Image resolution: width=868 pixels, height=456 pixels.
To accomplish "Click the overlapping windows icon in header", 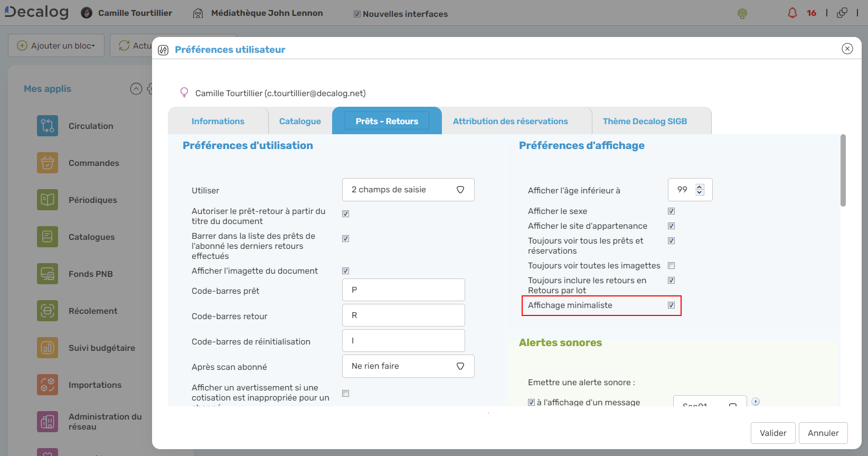I will 842,13.
